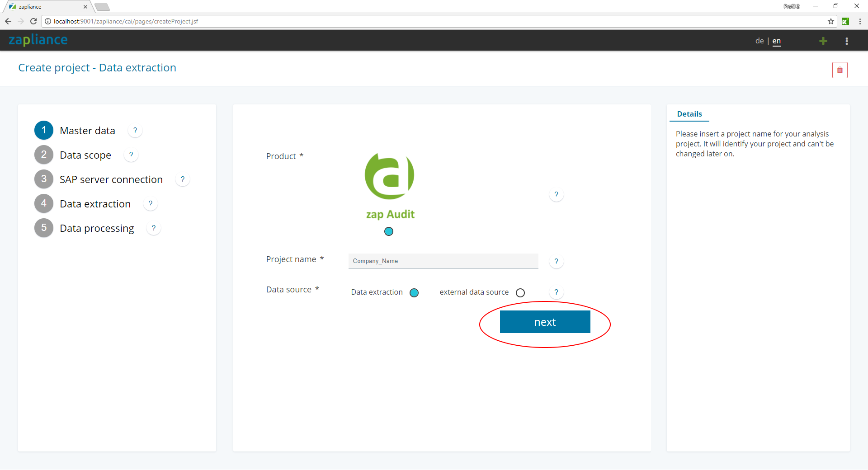
Task: Click the next button
Action: coord(545,322)
